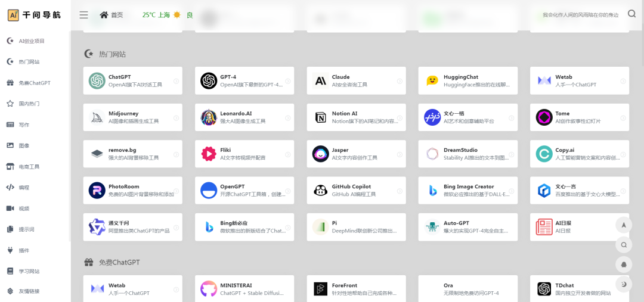Click the Tome logo icon
The image size is (644, 302).
tap(544, 117)
